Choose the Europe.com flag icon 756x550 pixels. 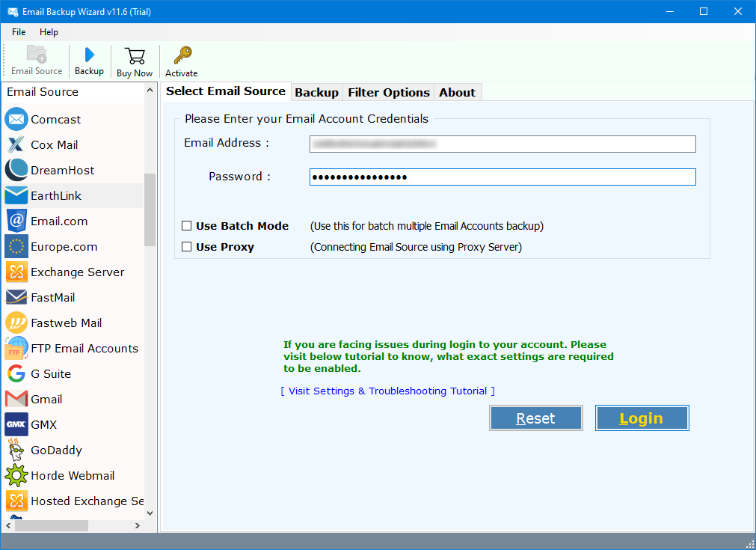[16, 246]
